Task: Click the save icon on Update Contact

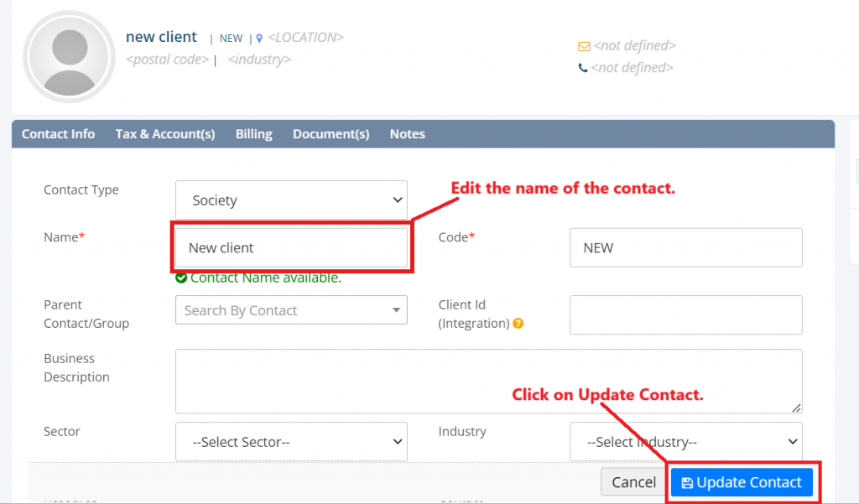Action: pos(687,483)
